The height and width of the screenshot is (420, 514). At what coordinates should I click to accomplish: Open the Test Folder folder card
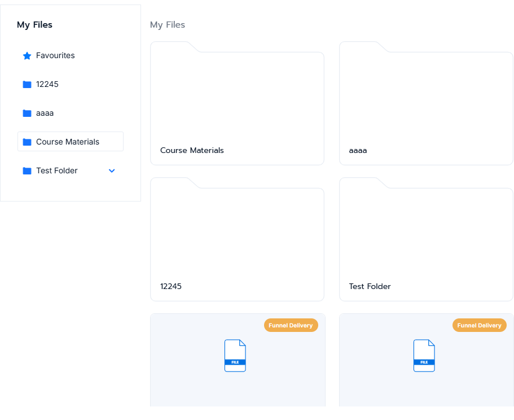click(x=426, y=239)
